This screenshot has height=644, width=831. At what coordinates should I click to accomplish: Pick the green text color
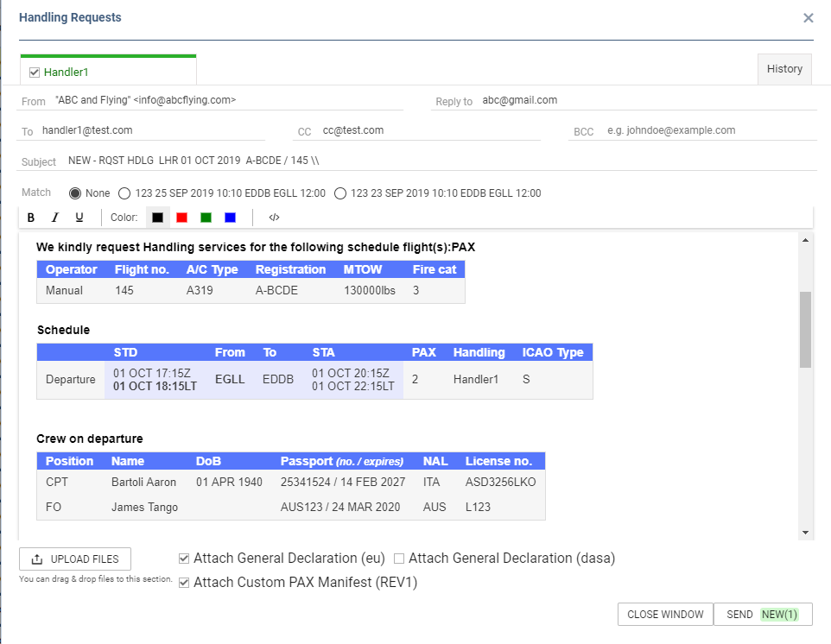tap(206, 218)
